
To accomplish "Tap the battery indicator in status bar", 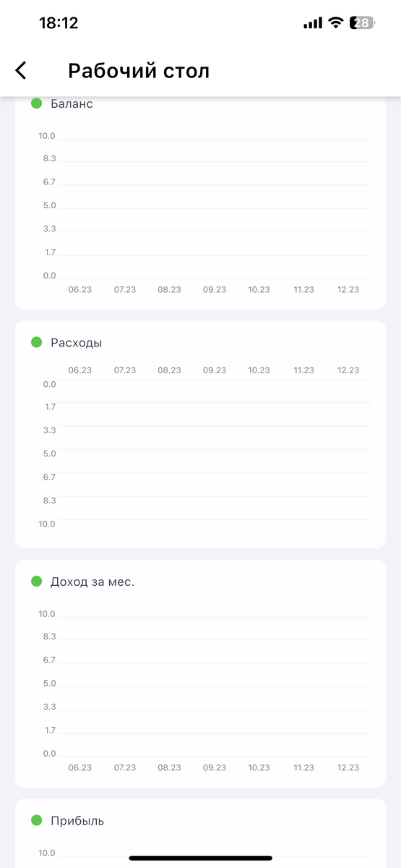I will pyautogui.click(x=362, y=23).
